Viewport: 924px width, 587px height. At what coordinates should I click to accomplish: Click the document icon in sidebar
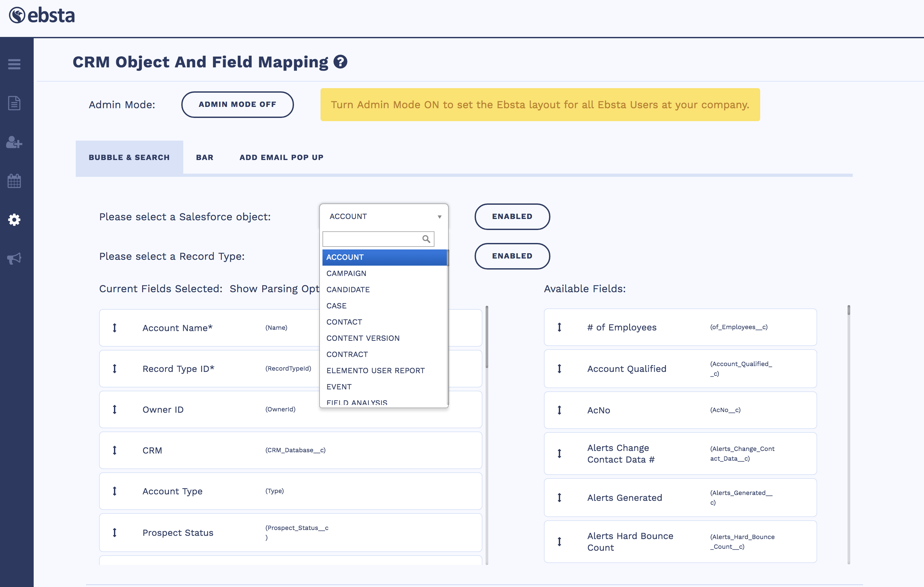pyautogui.click(x=14, y=103)
